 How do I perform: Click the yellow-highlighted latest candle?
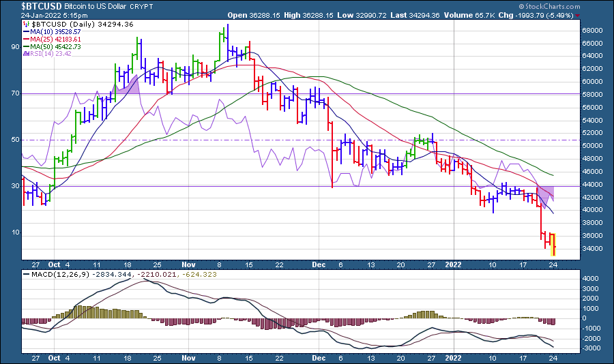pos(553,244)
